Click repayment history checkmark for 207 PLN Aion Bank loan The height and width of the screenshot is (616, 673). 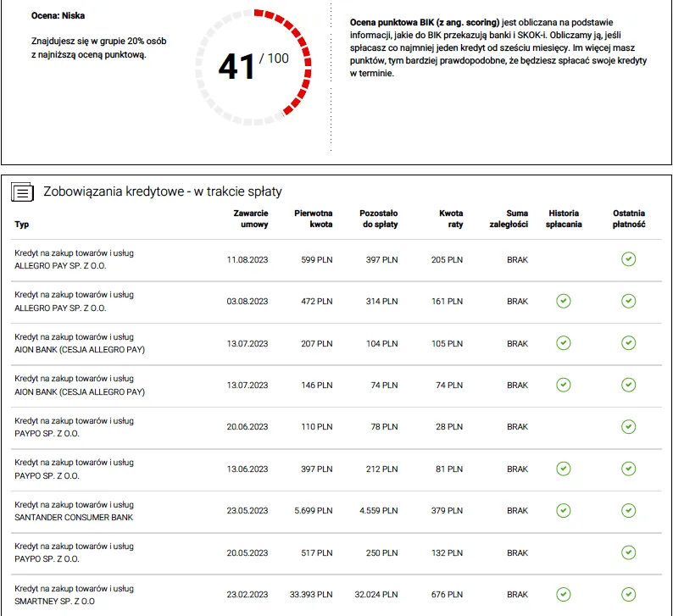click(563, 342)
